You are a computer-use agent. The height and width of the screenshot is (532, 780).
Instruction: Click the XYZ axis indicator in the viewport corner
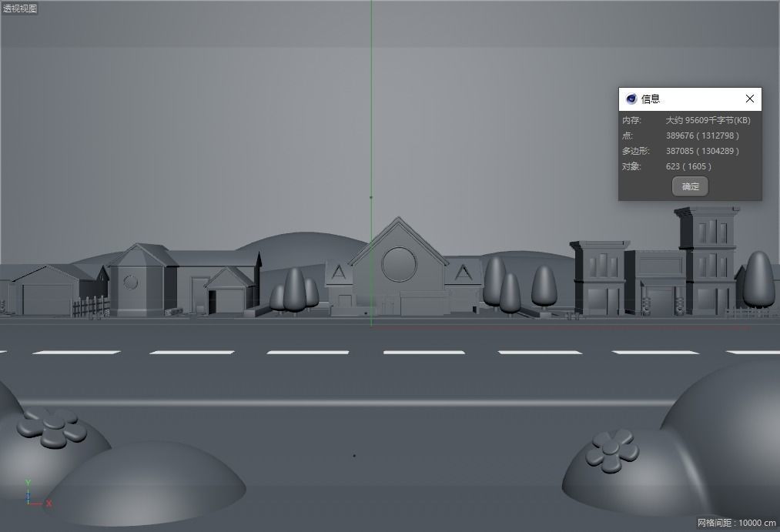pyautogui.click(x=38, y=494)
